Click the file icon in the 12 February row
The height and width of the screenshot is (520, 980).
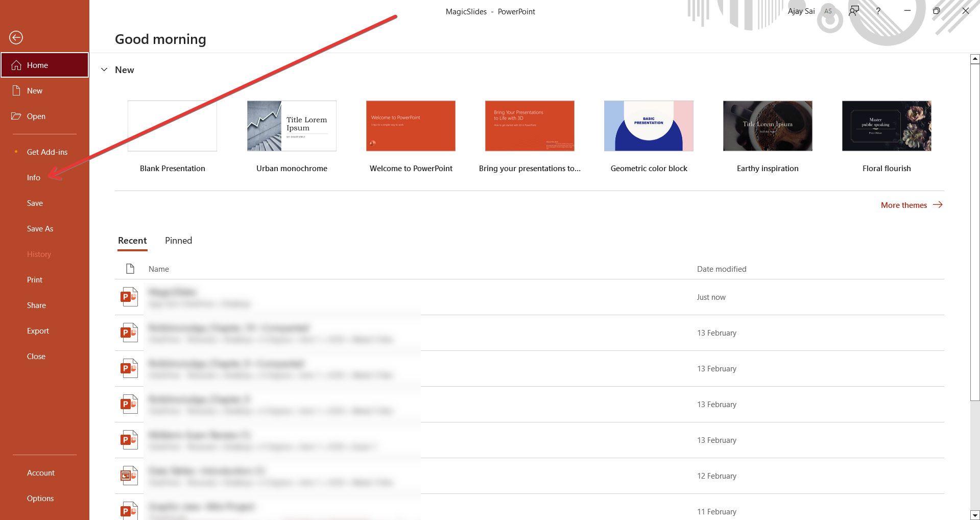129,476
